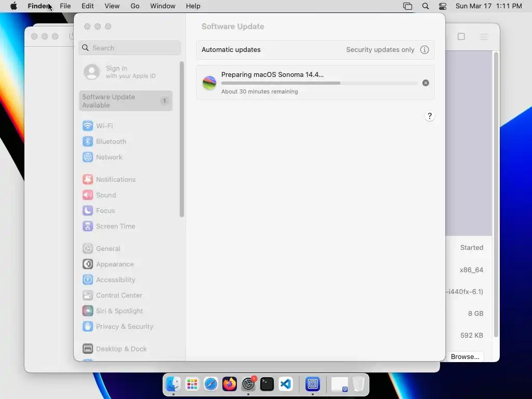The width and height of the screenshot is (532, 399).
Task: Click Security updates only text
Action: point(380,50)
